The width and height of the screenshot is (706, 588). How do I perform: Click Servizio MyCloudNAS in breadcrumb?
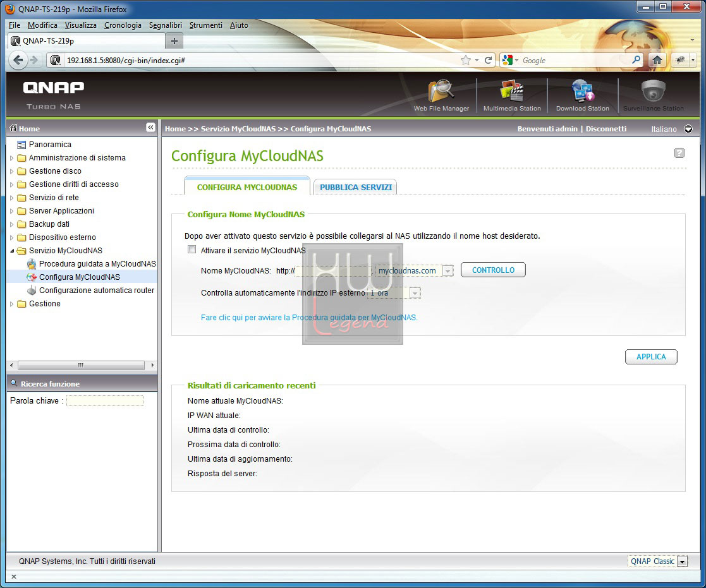point(238,129)
